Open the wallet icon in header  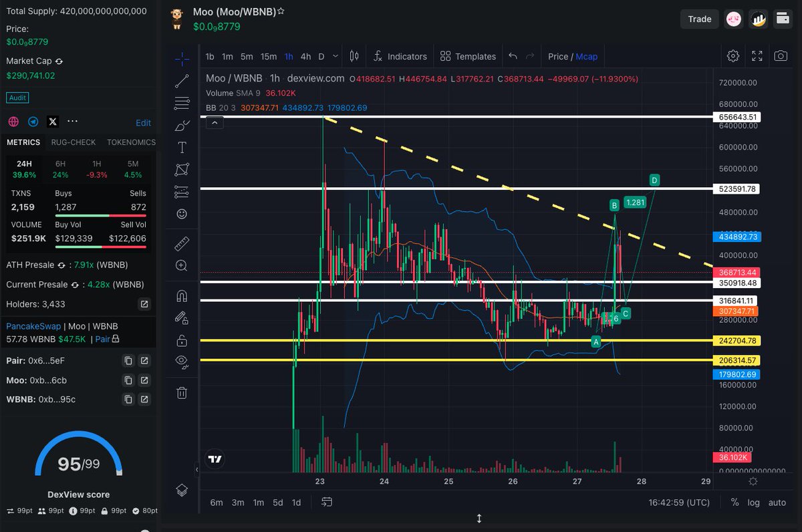783,19
